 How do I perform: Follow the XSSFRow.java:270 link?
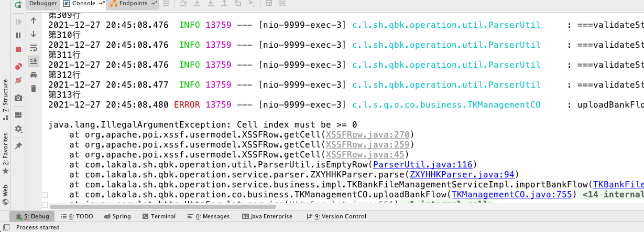point(367,134)
